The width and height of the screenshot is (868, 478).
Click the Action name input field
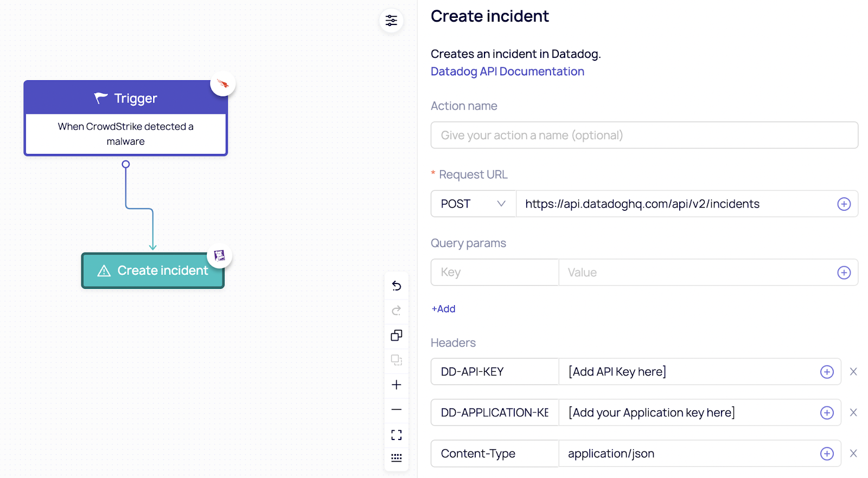pyautogui.click(x=644, y=135)
